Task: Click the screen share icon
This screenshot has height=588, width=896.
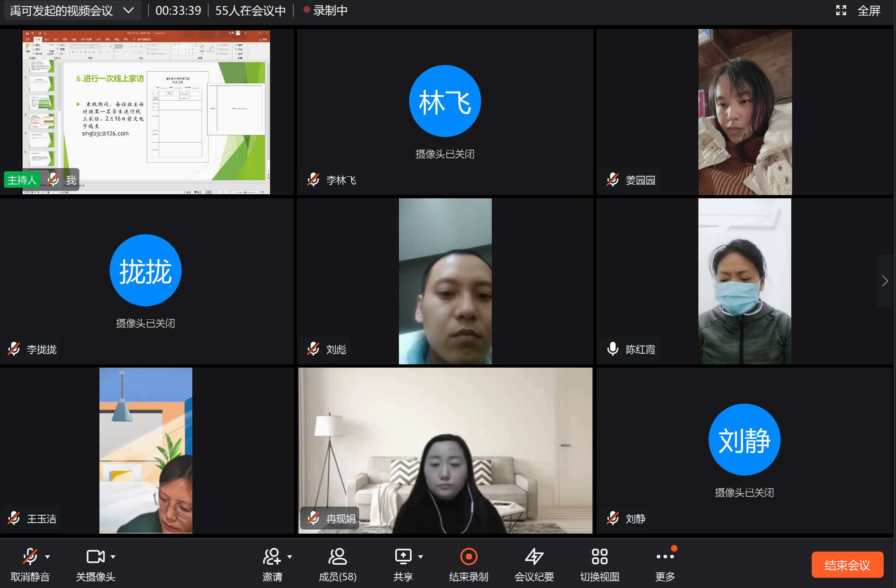Action: point(403,557)
